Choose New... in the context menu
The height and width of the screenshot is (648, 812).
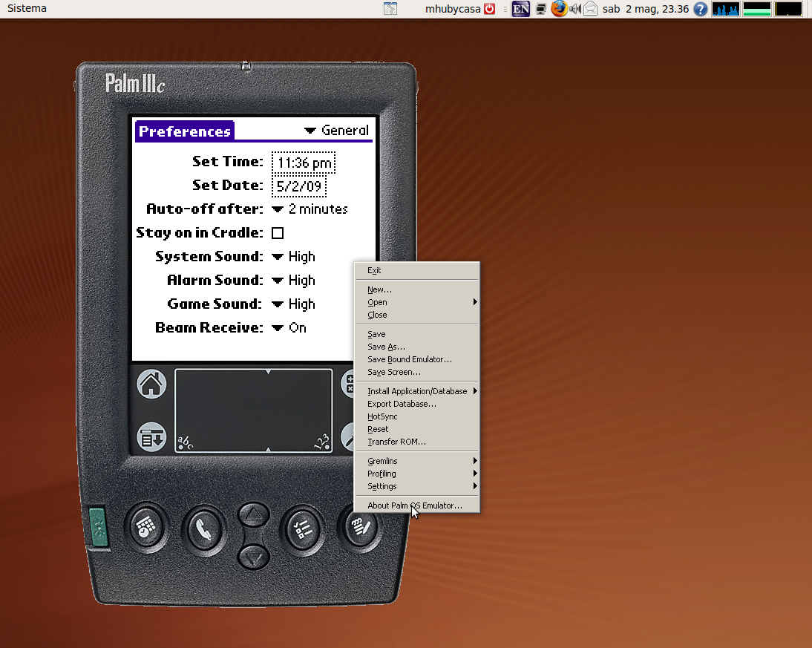click(x=417, y=289)
